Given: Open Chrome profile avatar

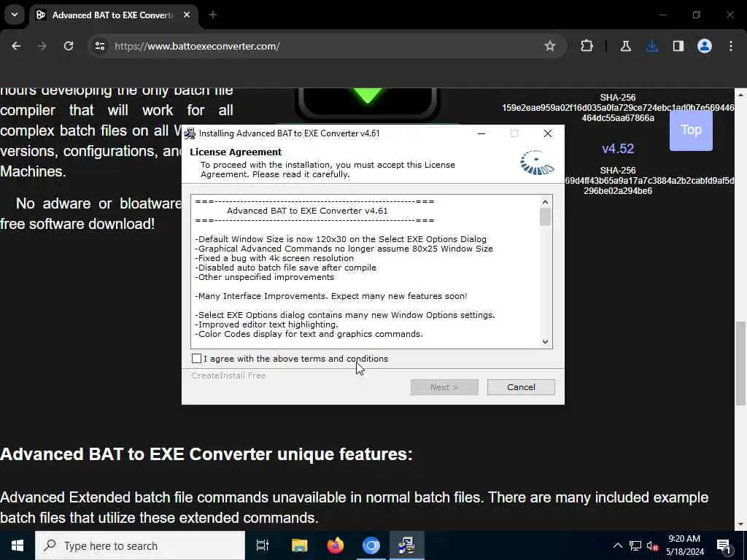Looking at the screenshot, I should pyautogui.click(x=704, y=46).
